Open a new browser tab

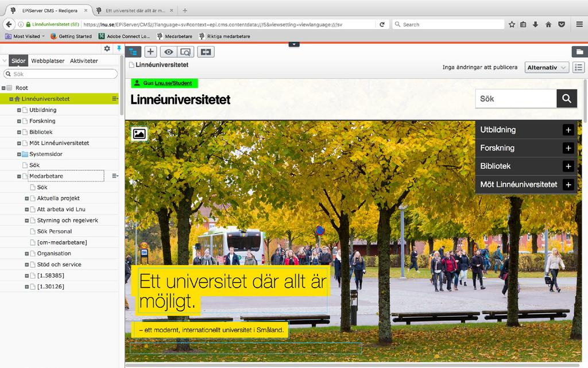coord(185,10)
